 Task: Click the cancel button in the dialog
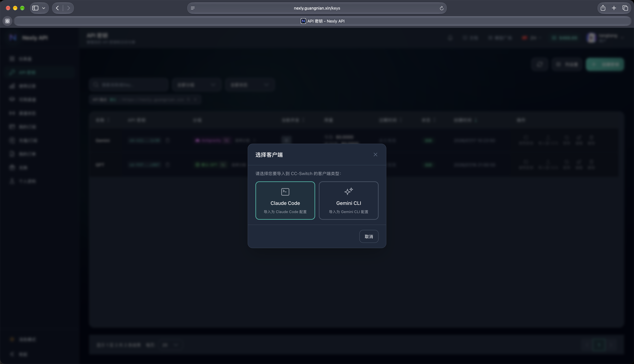[x=369, y=237]
